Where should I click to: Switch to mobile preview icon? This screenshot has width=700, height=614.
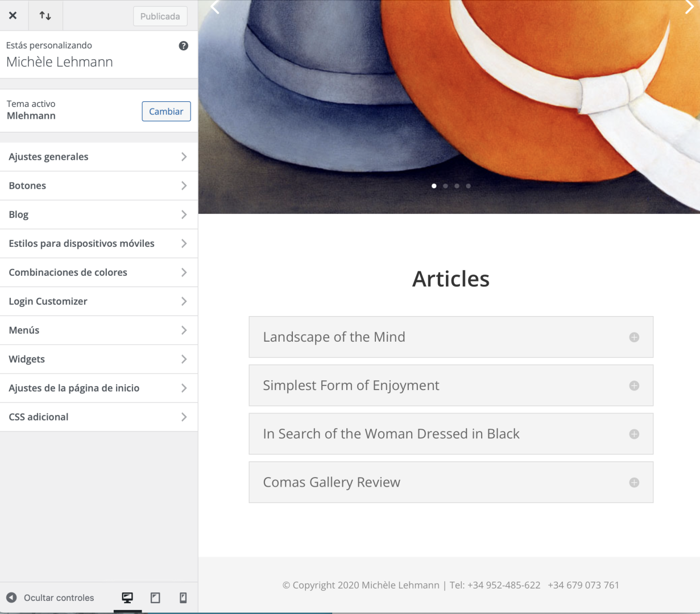(x=183, y=598)
